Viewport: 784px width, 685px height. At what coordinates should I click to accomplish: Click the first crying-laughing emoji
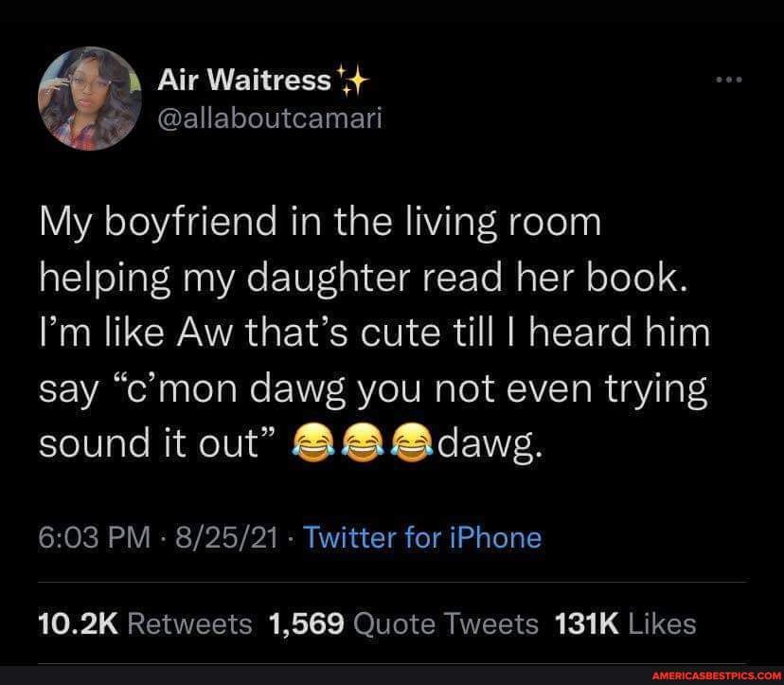pos(313,442)
